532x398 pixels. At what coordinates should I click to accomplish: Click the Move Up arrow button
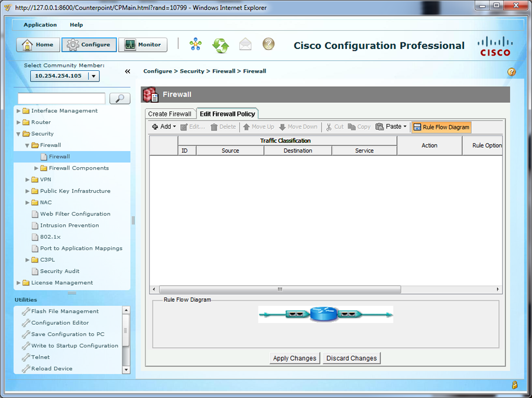click(258, 127)
